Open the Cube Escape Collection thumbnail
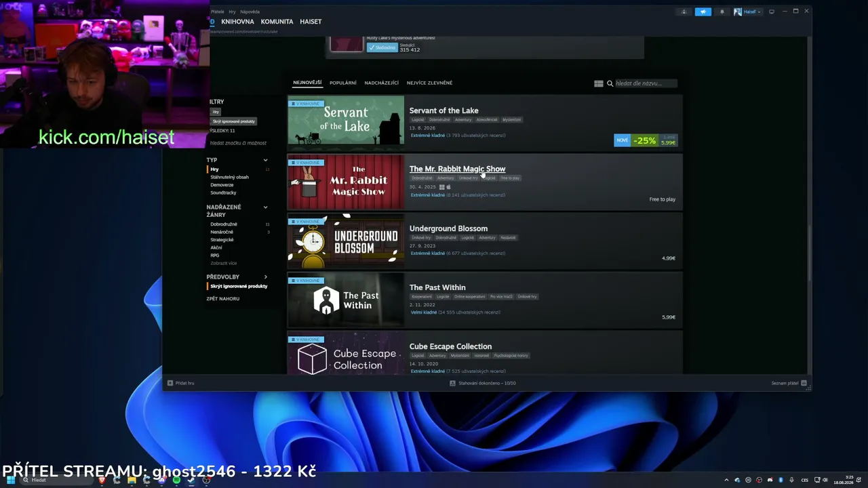Image resolution: width=868 pixels, height=488 pixels. click(x=346, y=353)
